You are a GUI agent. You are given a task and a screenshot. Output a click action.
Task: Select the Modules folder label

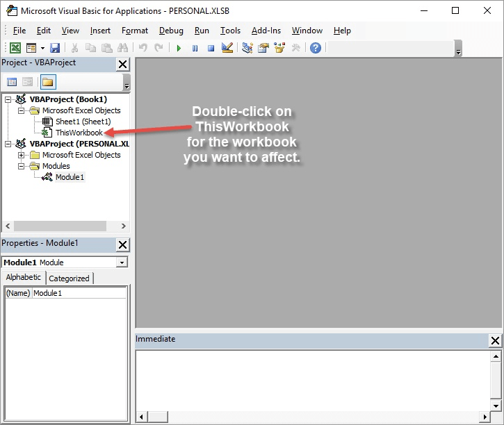pyautogui.click(x=56, y=166)
